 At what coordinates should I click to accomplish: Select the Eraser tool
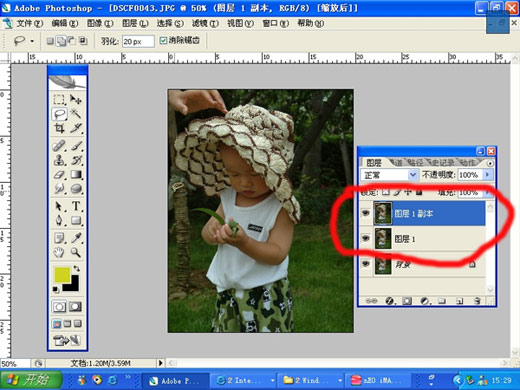(59, 174)
